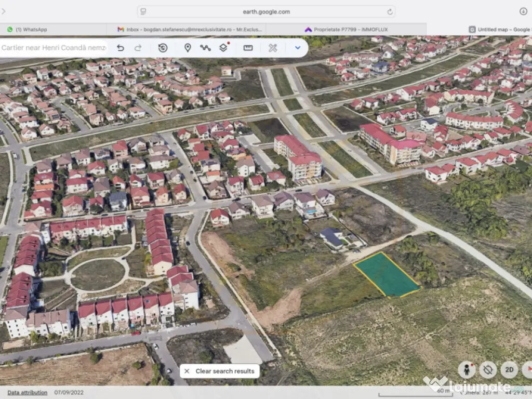The height and width of the screenshot is (399, 532).
Task: Expand the toolbar chevron dropdown
Action: click(x=298, y=48)
